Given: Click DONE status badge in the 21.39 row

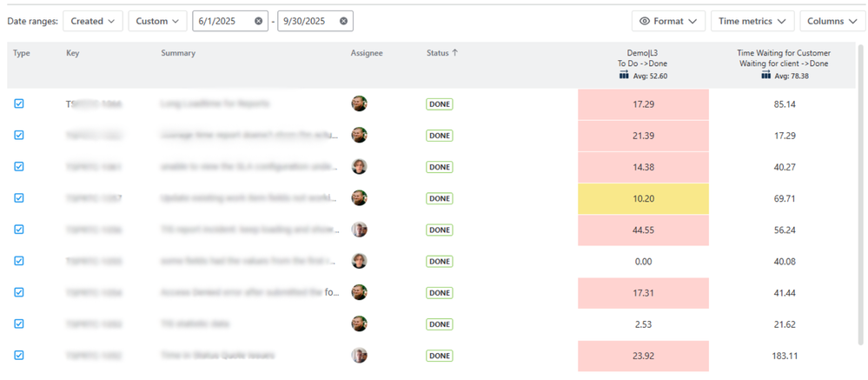Looking at the screenshot, I should click(x=440, y=136).
